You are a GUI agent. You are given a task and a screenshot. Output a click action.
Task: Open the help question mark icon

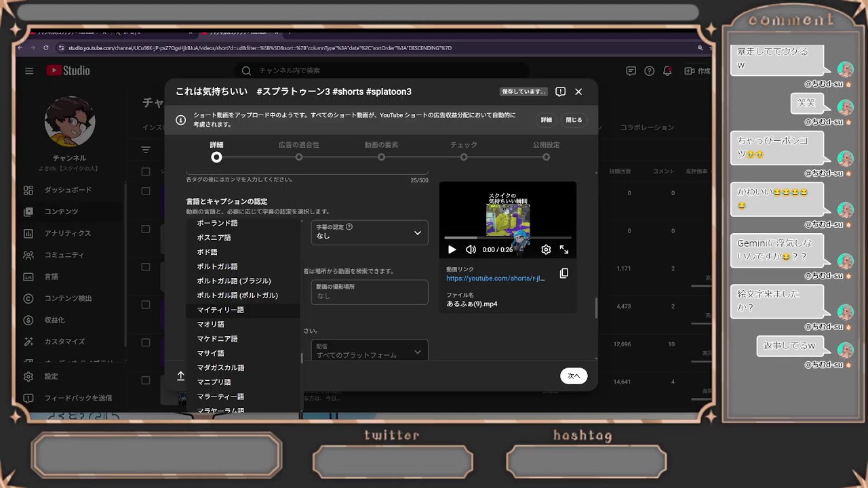[x=649, y=70]
